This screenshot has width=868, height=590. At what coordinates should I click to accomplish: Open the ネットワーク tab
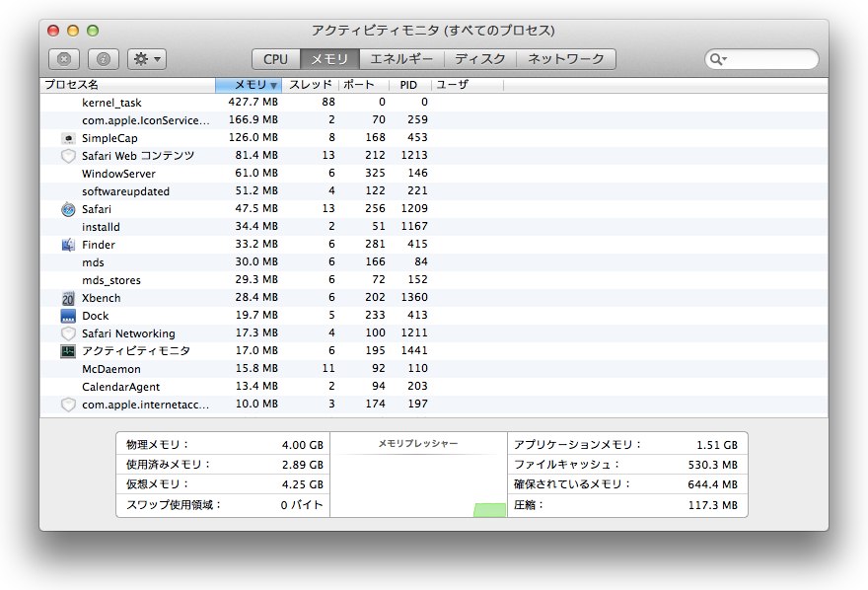point(566,59)
